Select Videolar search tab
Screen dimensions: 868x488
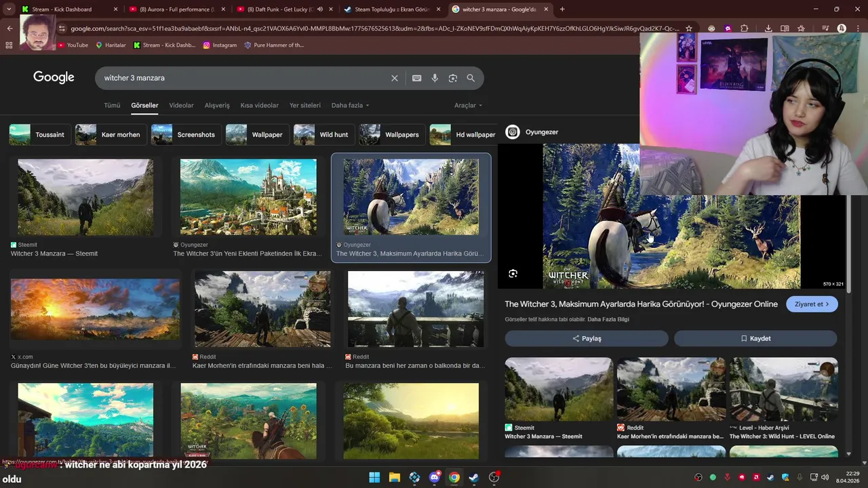[181, 105]
